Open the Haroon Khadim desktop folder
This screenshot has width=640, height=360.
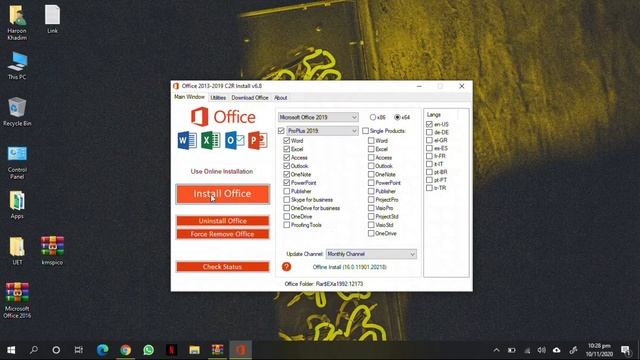(17, 22)
